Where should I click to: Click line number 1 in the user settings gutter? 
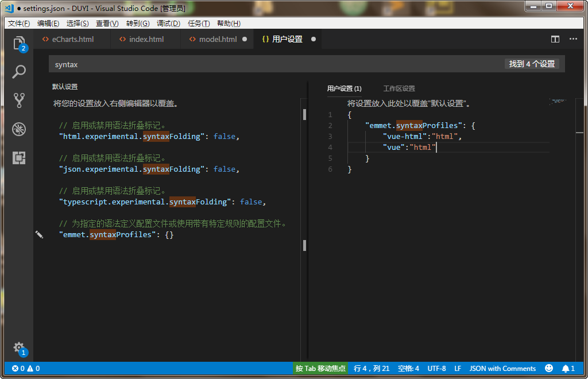click(330, 115)
